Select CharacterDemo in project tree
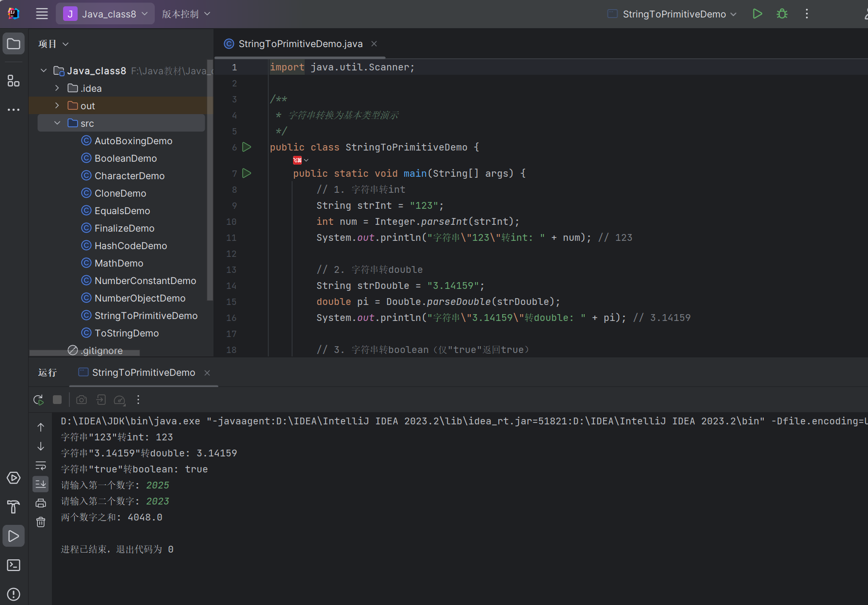 click(130, 176)
